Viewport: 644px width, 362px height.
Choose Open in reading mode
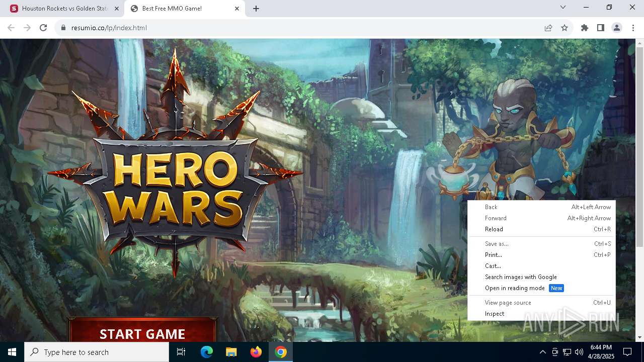point(541,288)
